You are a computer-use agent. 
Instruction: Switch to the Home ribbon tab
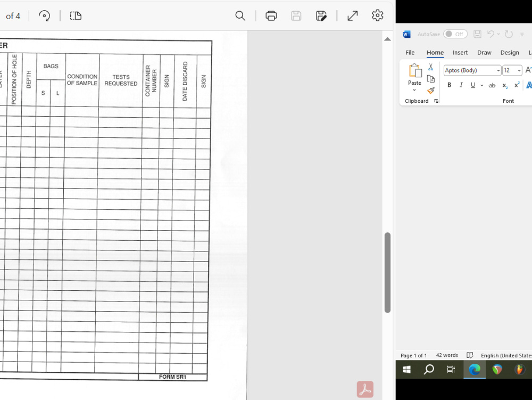point(435,53)
